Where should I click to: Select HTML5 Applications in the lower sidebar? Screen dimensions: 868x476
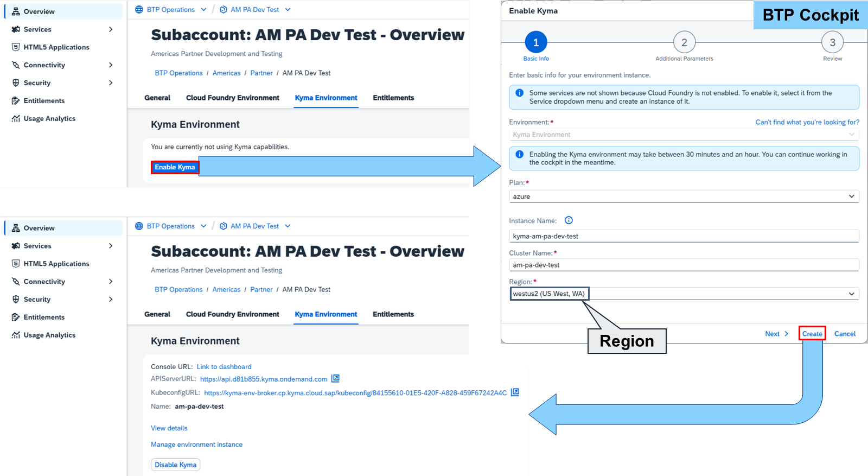pyautogui.click(x=56, y=264)
